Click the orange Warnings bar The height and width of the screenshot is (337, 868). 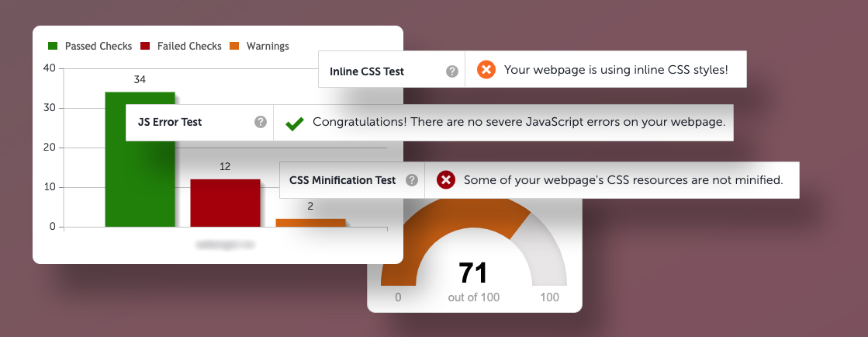coord(310,223)
